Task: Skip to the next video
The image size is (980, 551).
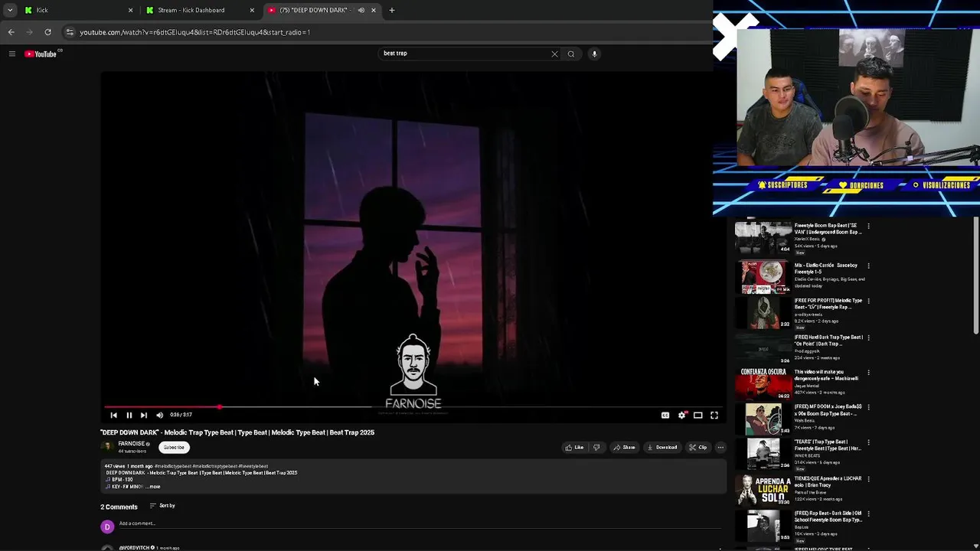Action: pos(143,415)
